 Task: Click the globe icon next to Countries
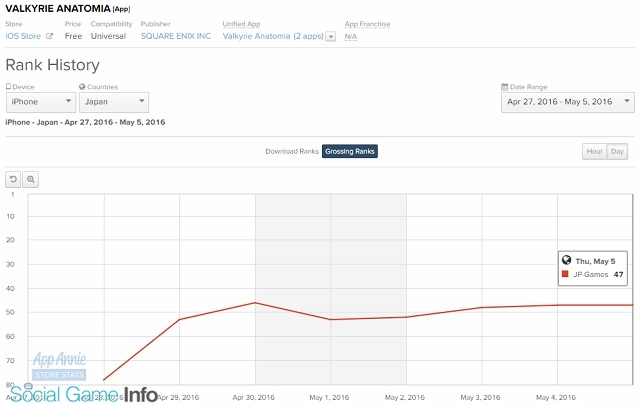[82, 87]
